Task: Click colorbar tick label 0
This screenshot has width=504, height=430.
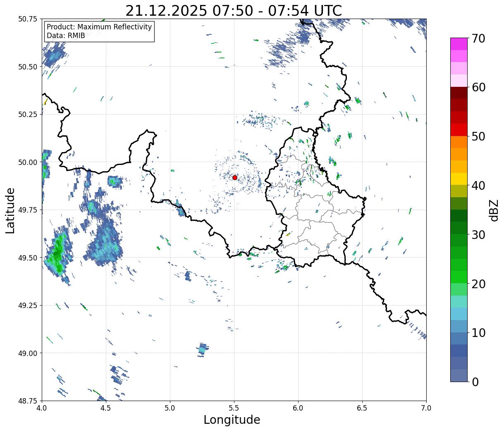Action: click(x=475, y=382)
